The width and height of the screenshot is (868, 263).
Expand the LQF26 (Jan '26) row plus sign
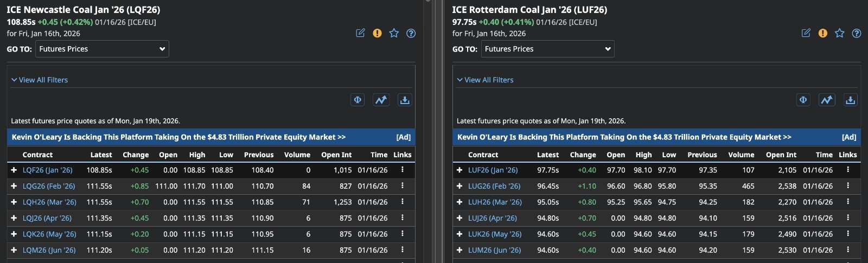pos(14,170)
